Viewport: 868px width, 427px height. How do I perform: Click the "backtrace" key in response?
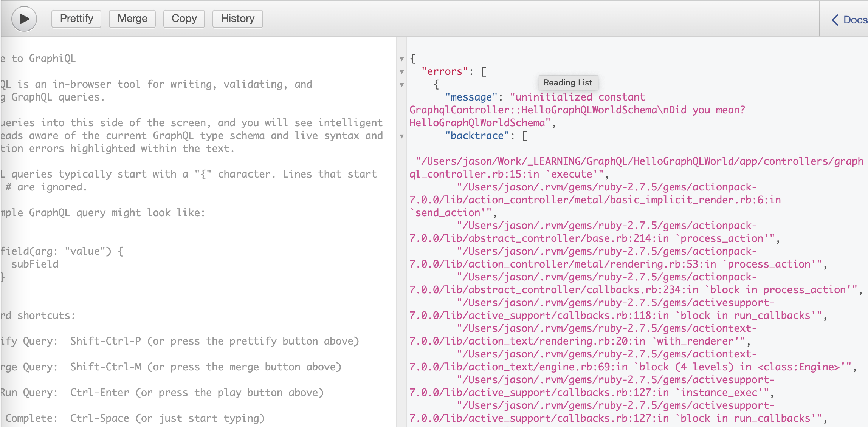coord(477,136)
